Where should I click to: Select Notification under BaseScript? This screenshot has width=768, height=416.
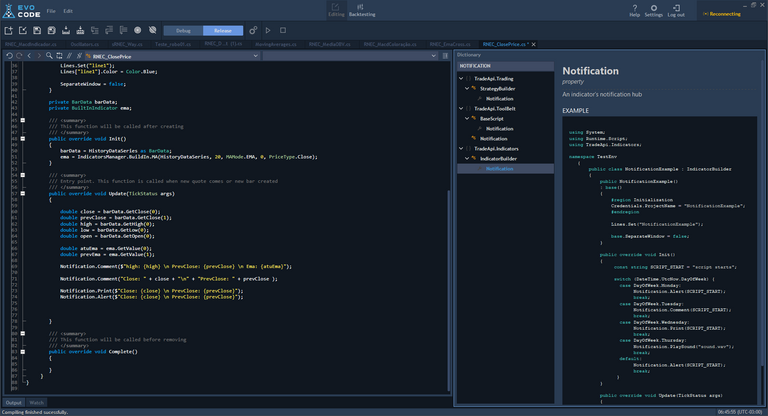pyautogui.click(x=499, y=128)
